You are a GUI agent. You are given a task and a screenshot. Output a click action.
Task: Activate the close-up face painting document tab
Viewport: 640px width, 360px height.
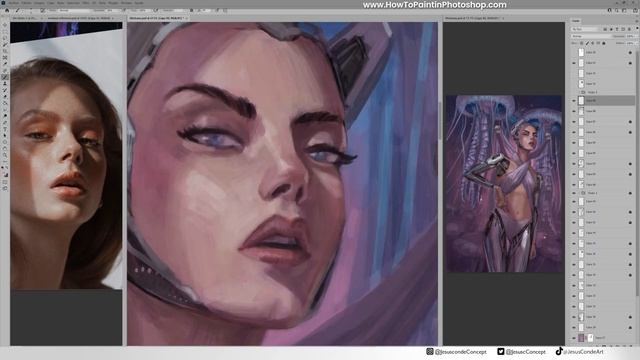pyautogui.click(x=156, y=18)
